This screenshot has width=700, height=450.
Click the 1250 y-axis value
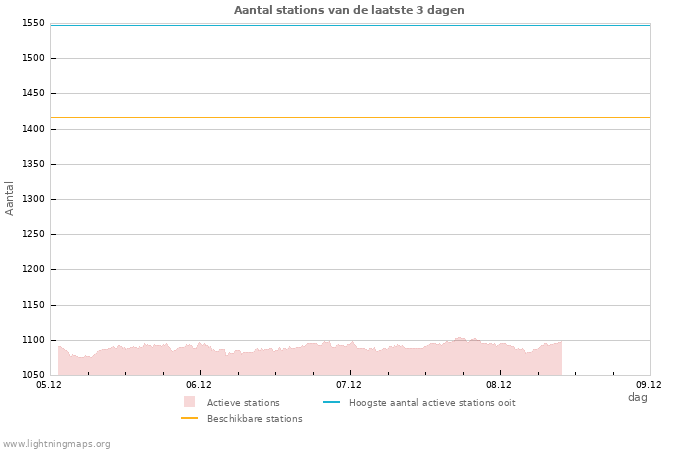pos(33,234)
